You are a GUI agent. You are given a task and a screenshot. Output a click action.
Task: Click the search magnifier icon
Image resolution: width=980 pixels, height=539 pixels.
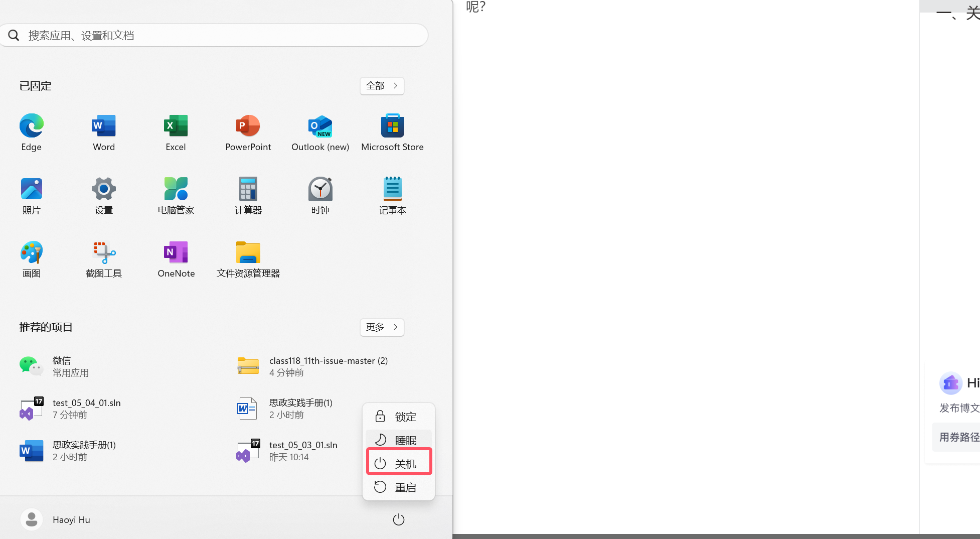coord(14,35)
